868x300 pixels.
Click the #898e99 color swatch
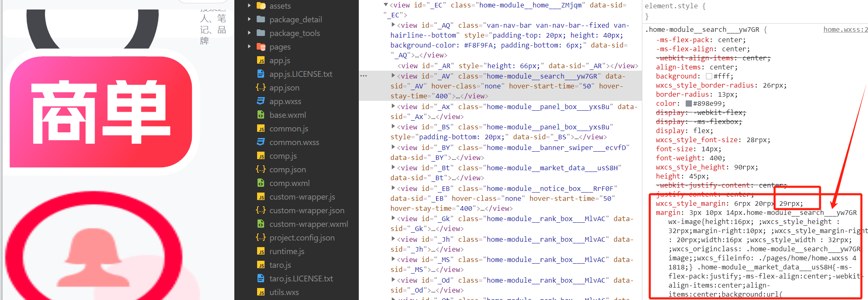(x=689, y=104)
